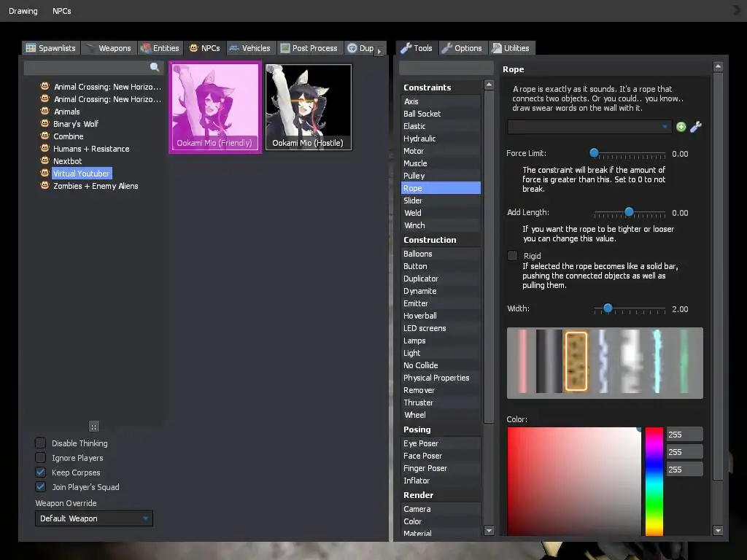Click the rainbow hue bar
Image resolution: width=747 pixels, height=560 pixels.
coord(654,481)
